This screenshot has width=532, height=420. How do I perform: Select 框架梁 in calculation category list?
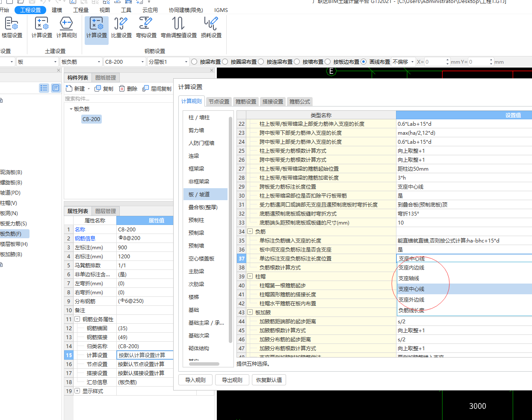(205, 169)
